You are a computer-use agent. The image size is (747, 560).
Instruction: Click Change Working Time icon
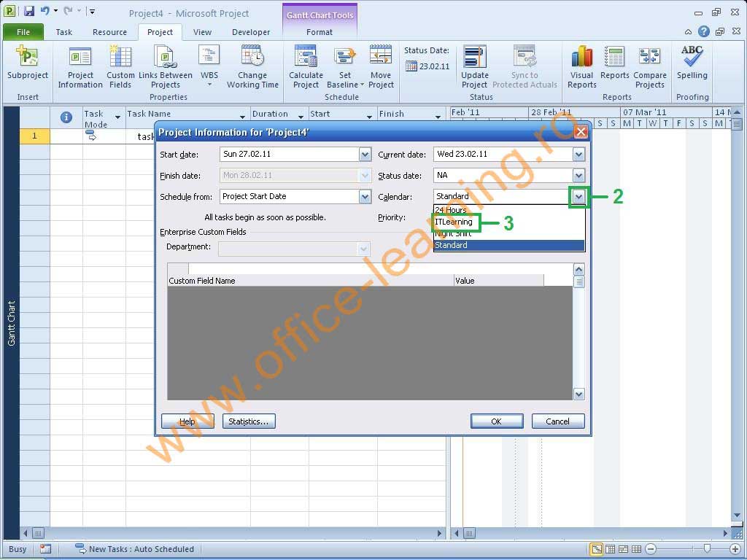(x=252, y=57)
